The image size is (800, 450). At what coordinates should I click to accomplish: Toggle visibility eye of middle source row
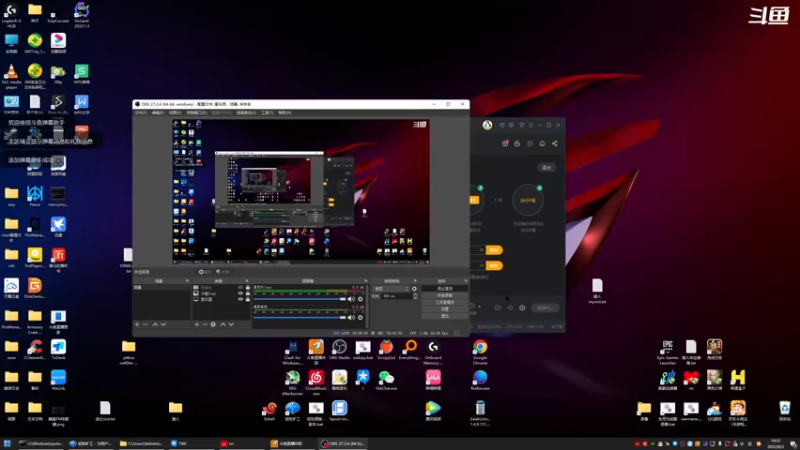240,293
